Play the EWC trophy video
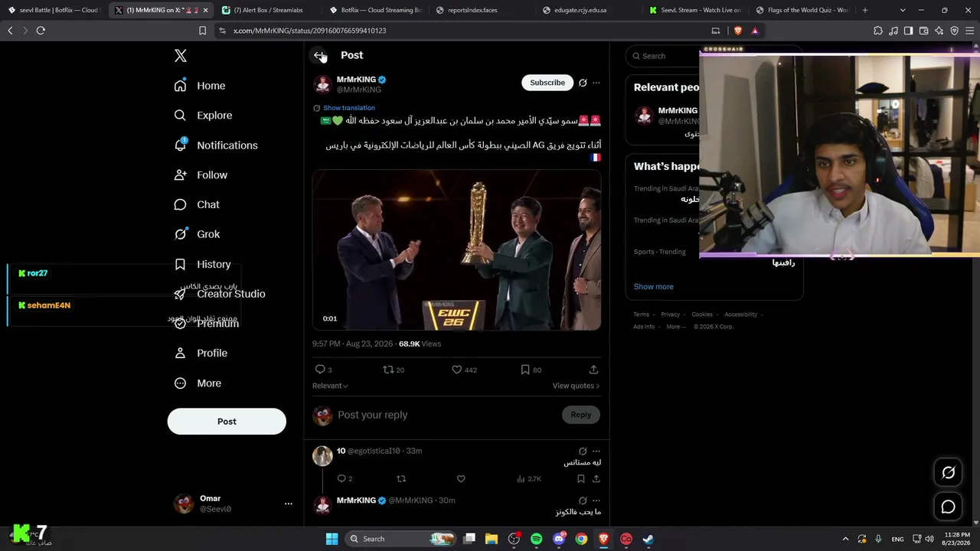 [x=456, y=250]
